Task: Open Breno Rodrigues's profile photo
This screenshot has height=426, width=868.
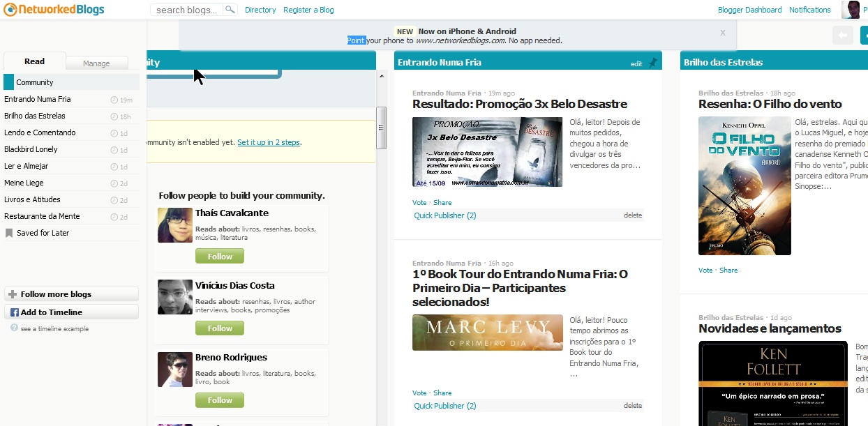Action: coord(175,370)
